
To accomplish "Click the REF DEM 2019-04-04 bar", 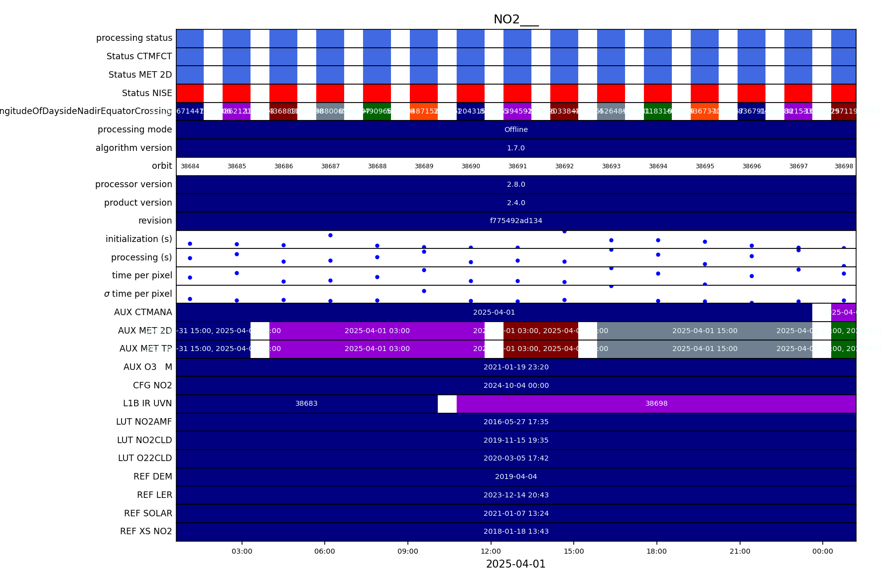I will (x=516, y=477).
